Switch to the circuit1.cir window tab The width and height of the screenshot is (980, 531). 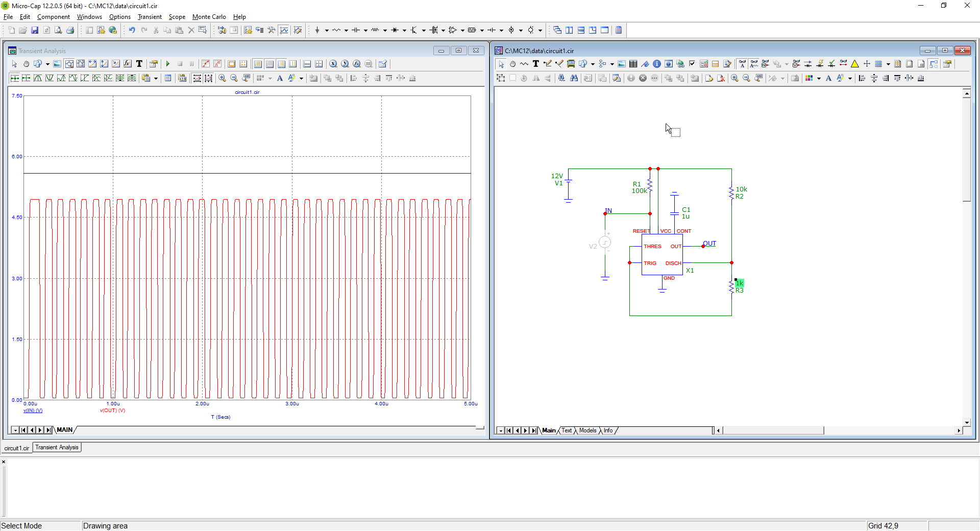pos(17,448)
